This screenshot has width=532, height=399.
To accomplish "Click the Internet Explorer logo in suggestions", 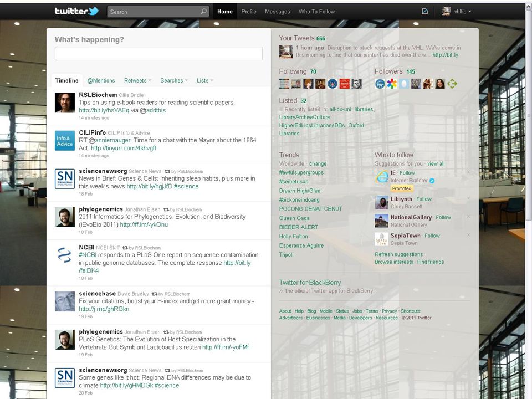I will (382, 176).
